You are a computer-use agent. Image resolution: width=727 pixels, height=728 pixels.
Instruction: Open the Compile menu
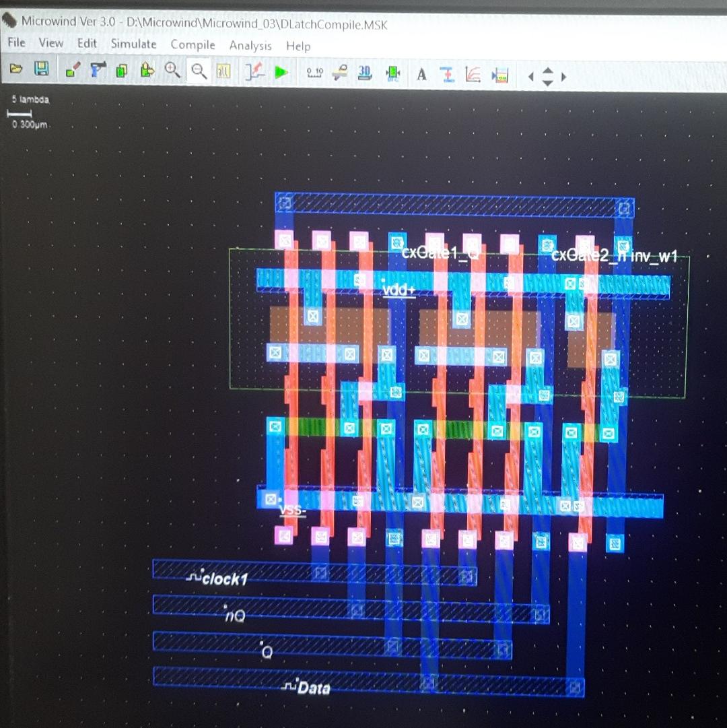pyautogui.click(x=193, y=44)
